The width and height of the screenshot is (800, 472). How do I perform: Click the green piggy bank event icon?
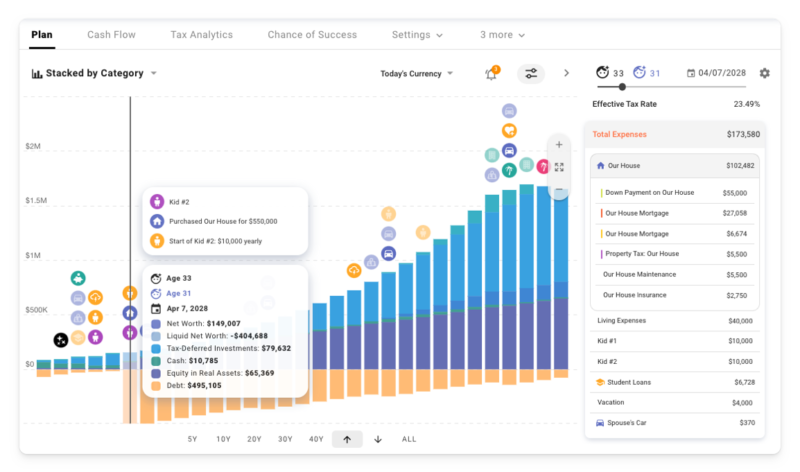pos(78,278)
